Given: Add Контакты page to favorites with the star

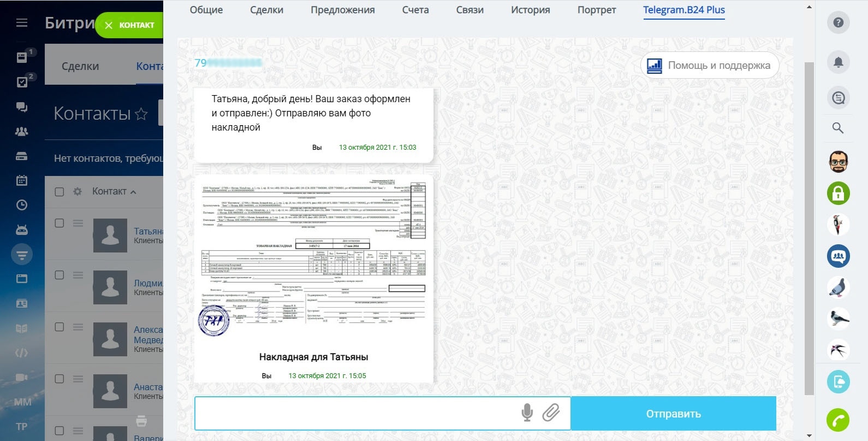Looking at the screenshot, I should [141, 114].
